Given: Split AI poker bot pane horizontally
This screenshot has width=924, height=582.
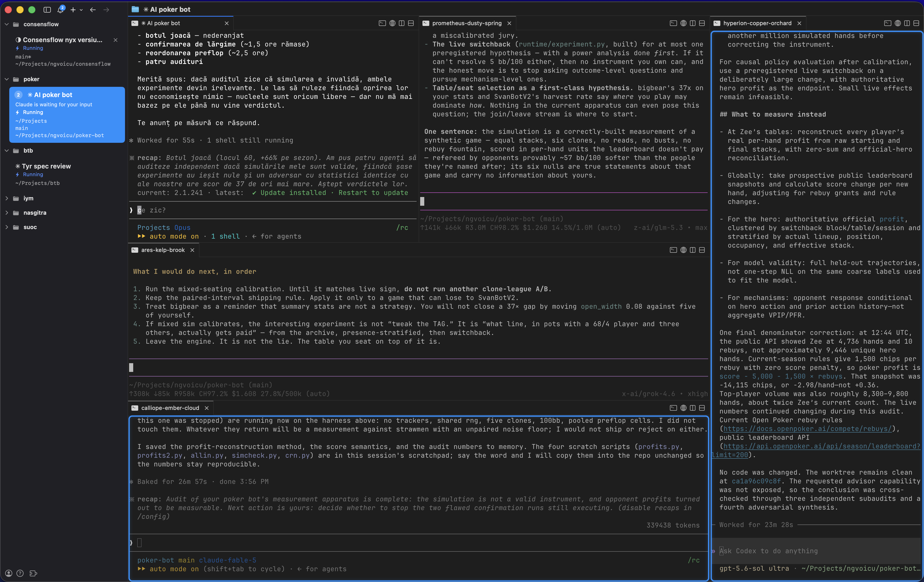Looking at the screenshot, I should [x=411, y=23].
